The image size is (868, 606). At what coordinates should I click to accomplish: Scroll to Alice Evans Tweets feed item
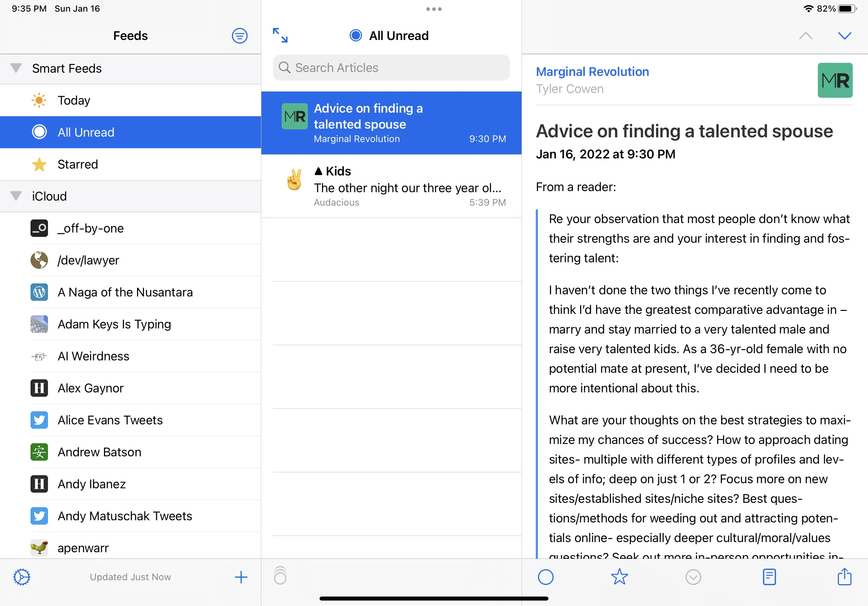pyautogui.click(x=130, y=419)
